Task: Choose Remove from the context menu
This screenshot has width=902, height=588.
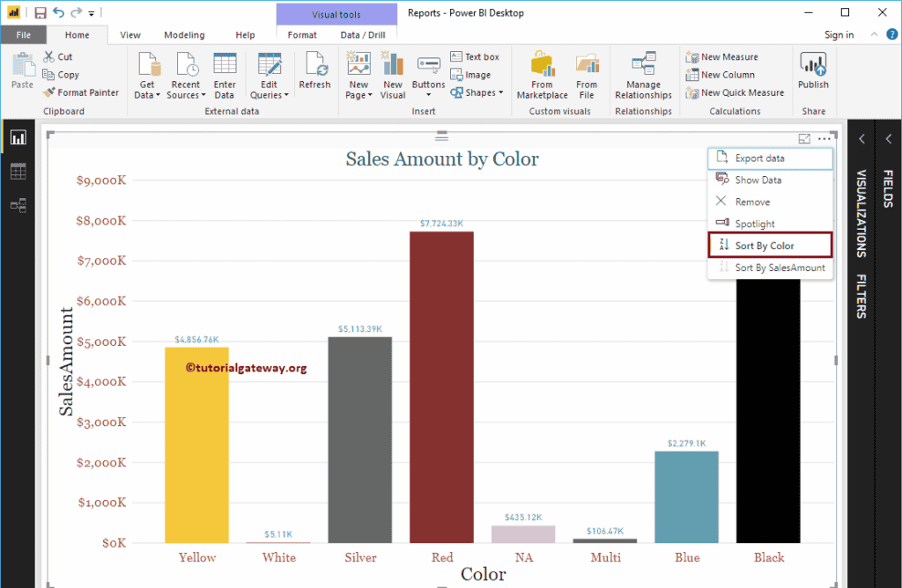Action: tap(770, 202)
